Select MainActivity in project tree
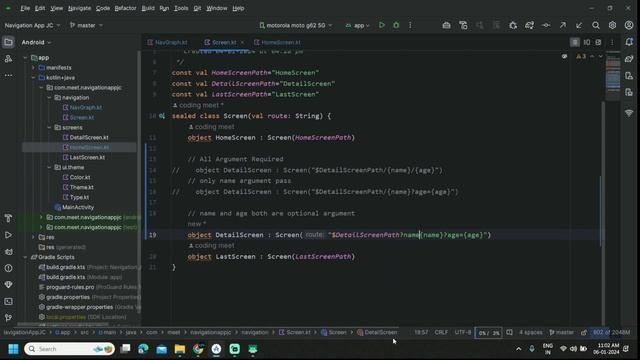Screen dimensions: 640x360 [74, 207]
